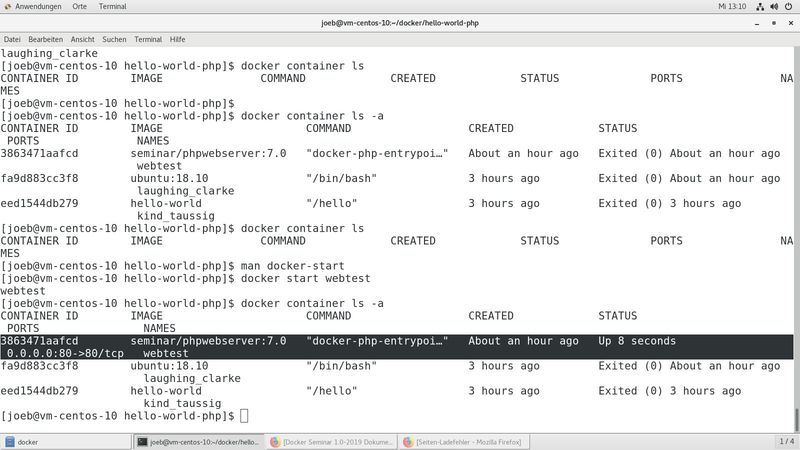This screenshot has height=450, width=800.
Task: Click the docker taskbar file manager icon
Action: point(10,442)
